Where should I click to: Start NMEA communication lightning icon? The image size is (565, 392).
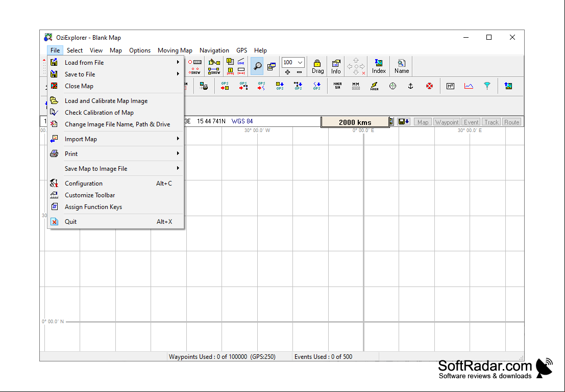tap(375, 86)
